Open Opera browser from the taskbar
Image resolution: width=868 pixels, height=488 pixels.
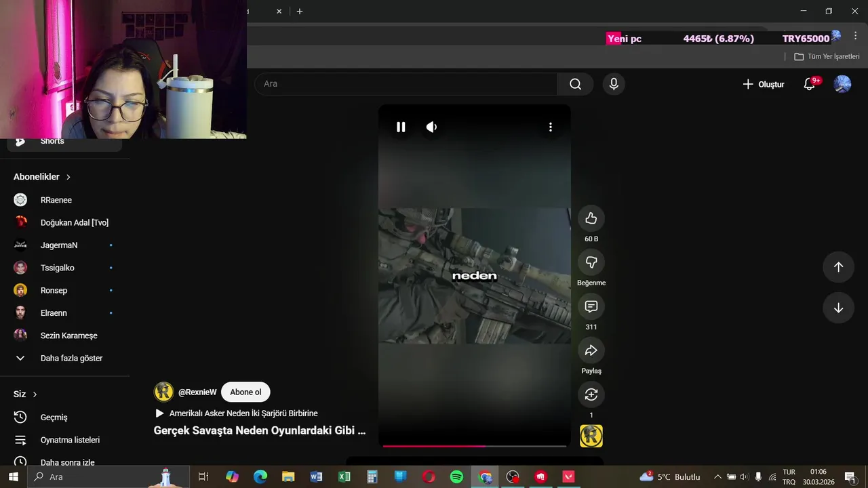(429, 476)
